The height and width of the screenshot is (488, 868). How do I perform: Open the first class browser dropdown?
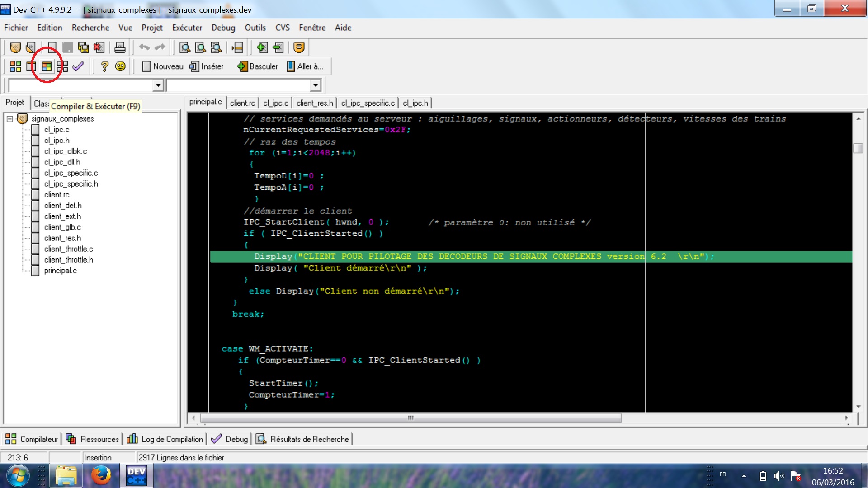click(158, 85)
